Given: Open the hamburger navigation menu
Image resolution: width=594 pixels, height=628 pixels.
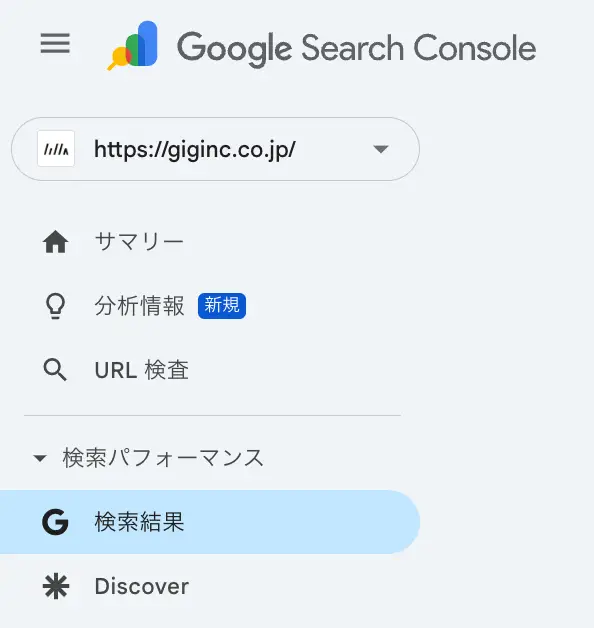Looking at the screenshot, I should (55, 44).
